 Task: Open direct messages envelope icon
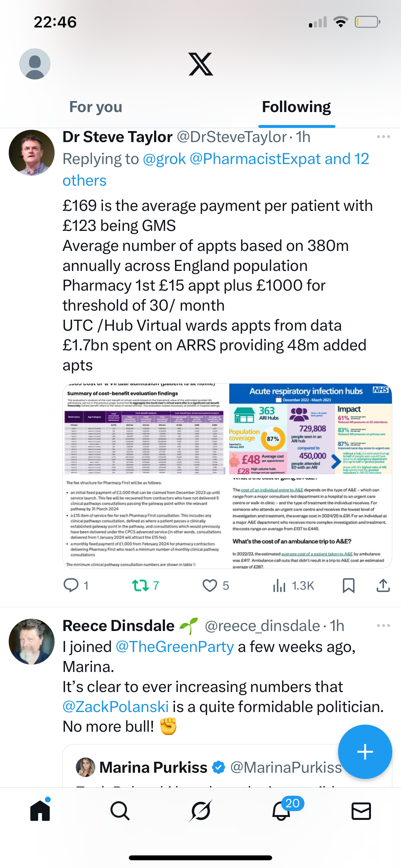(x=361, y=811)
